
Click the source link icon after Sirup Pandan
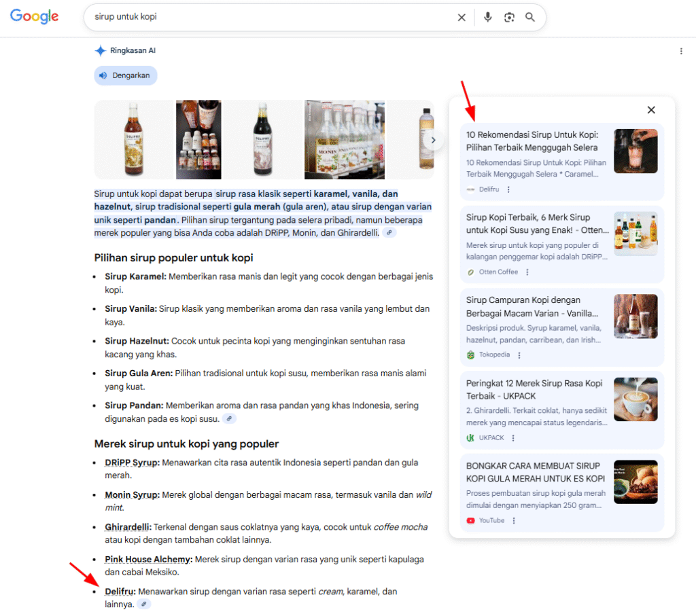coord(230,419)
